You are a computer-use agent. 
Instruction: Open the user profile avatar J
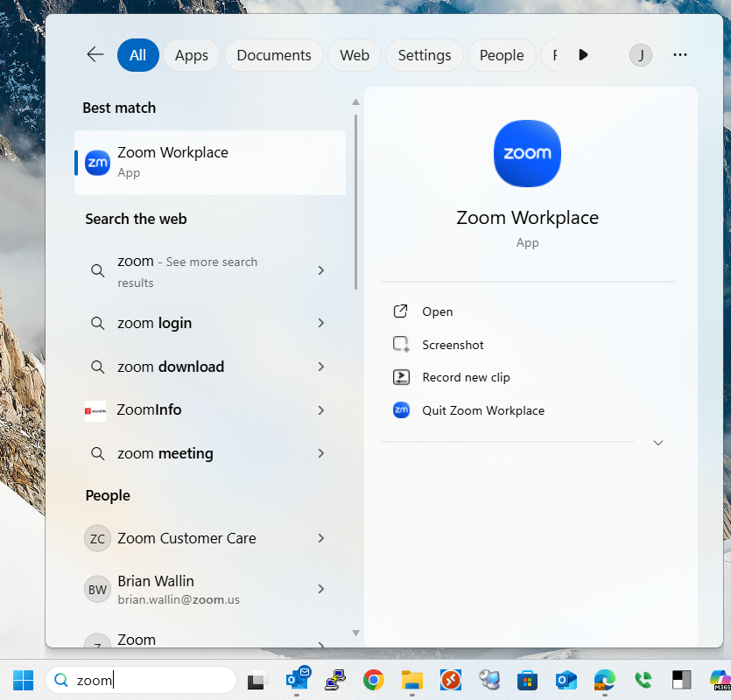[x=640, y=54]
